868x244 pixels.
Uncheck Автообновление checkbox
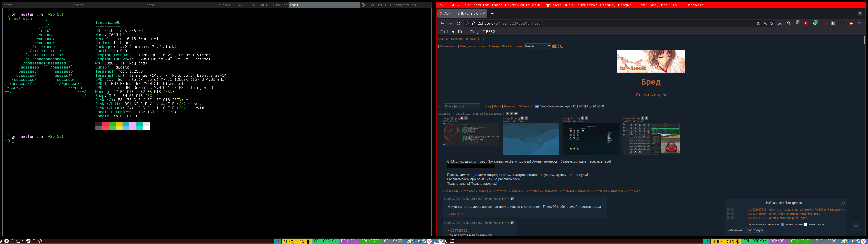pyautogui.click(x=537, y=107)
